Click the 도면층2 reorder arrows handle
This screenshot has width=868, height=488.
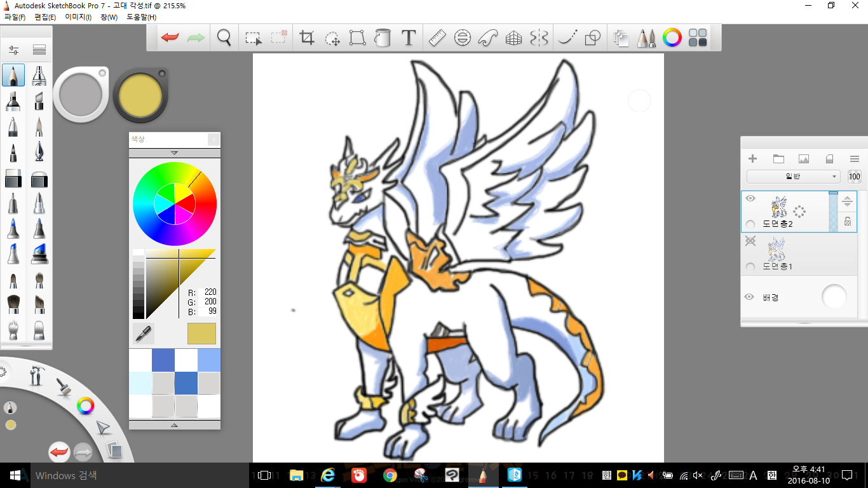pos(847,201)
